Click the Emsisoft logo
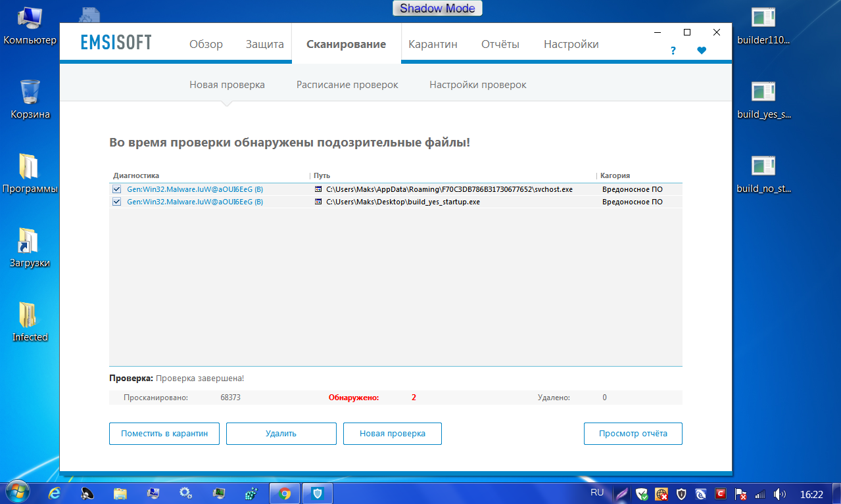The image size is (841, 504). (x=116, y=43)
